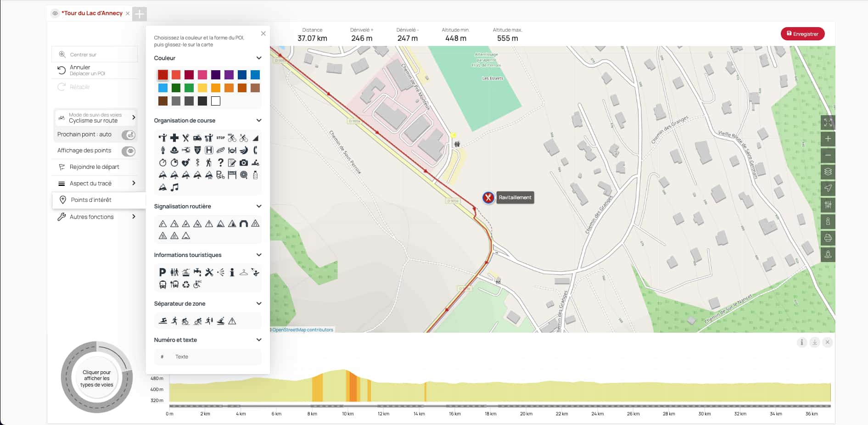Collapse Numéro et texte section
Screen dimensions: 868x425
(x=259, y=340)
